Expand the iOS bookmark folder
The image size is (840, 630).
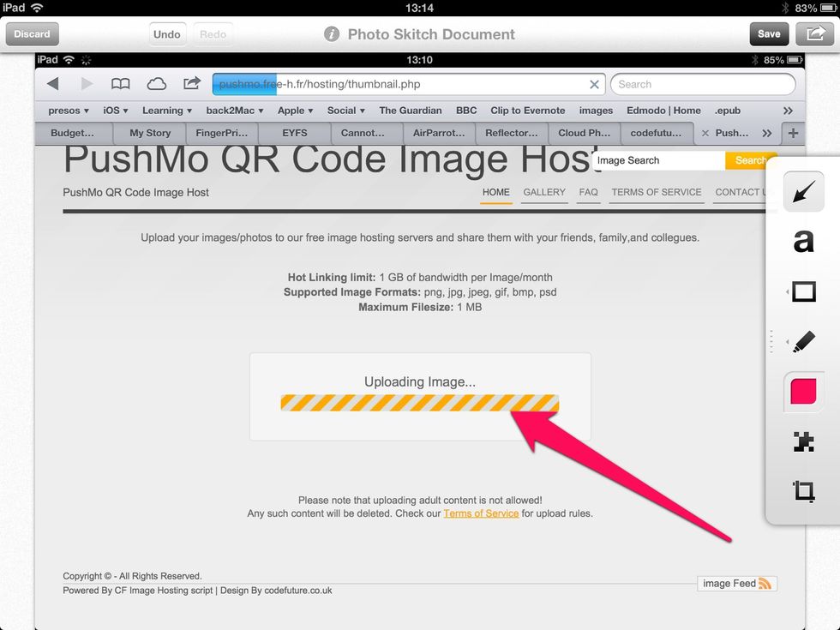(x=115, y=111)
